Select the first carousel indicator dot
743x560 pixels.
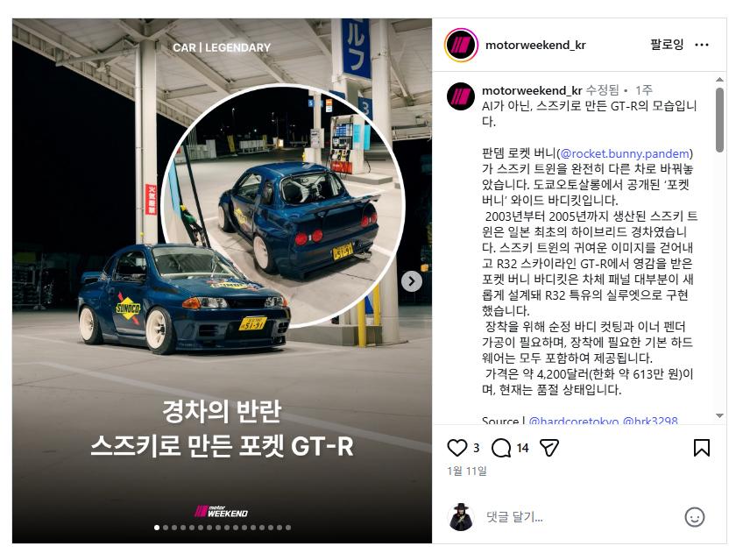pyautogui.click(x=157, y=528)
